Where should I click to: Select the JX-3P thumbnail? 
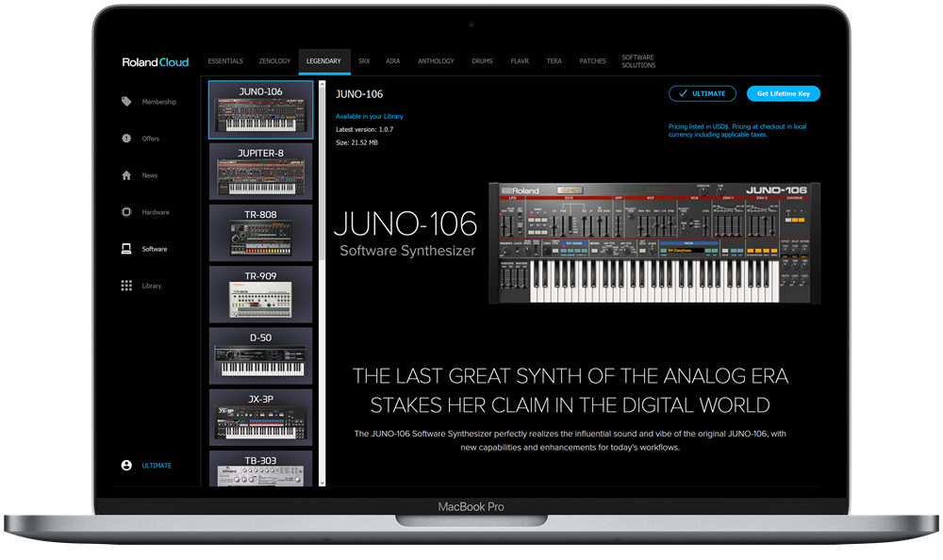pos(260,417)
